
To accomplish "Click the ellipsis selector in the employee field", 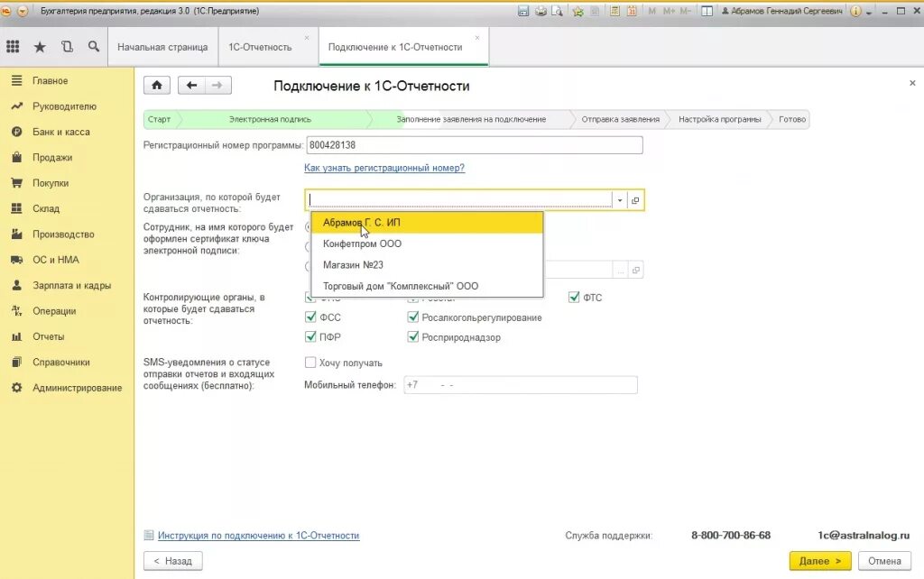I will tap(620, 271).
